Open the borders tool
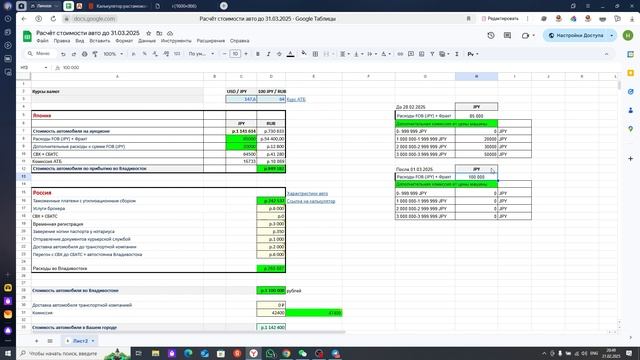Image resolution: width=640 pixels, height=360 pixels. [315, 54]
